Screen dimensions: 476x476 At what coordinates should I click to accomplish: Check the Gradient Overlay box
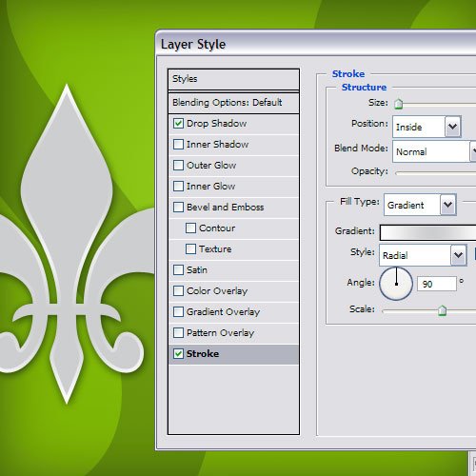pyautogui.click(x=178, y=312)
